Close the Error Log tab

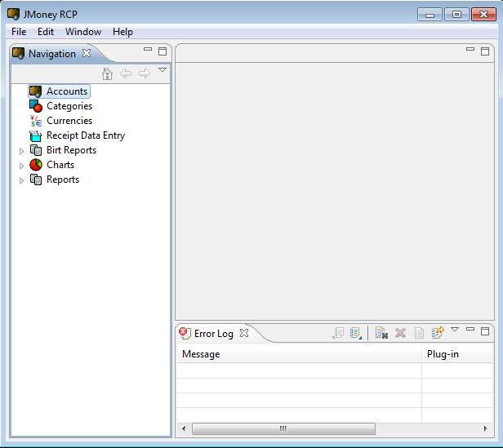[x=244, y=333]
